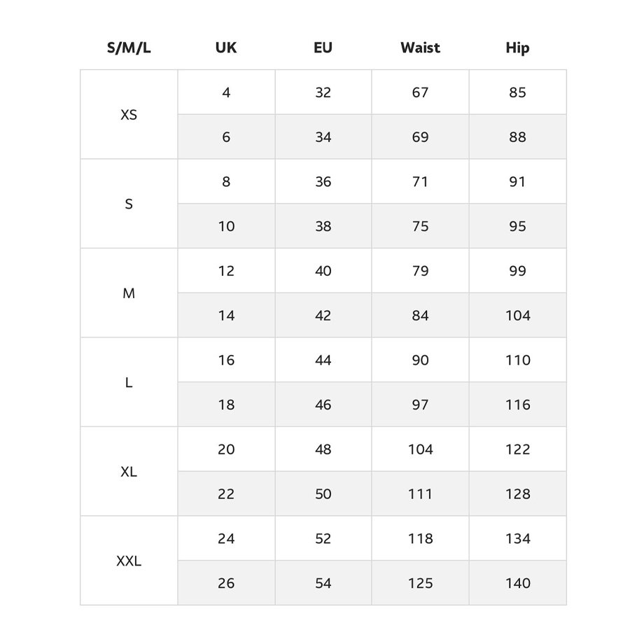Click the EU column header
The height and width of the screenshot is (644, 644).
[323, 48]
